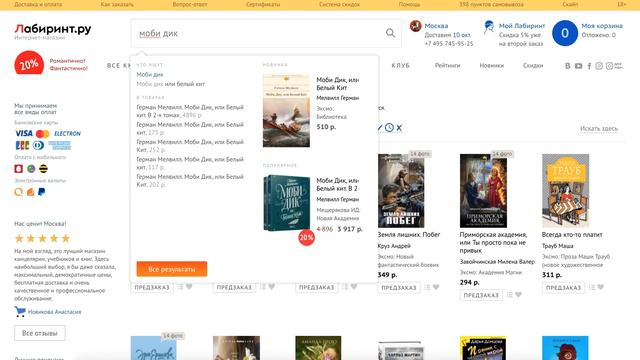This screenshot has height=360, width=640.
Task: Open reviewer link Новикова Анастасия
Action: tap(54, 312)
